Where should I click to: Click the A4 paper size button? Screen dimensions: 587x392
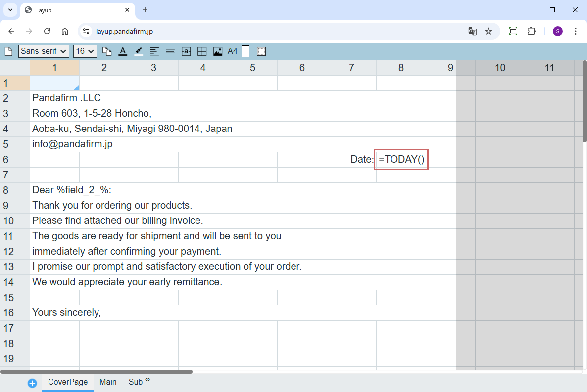[233, 51]
